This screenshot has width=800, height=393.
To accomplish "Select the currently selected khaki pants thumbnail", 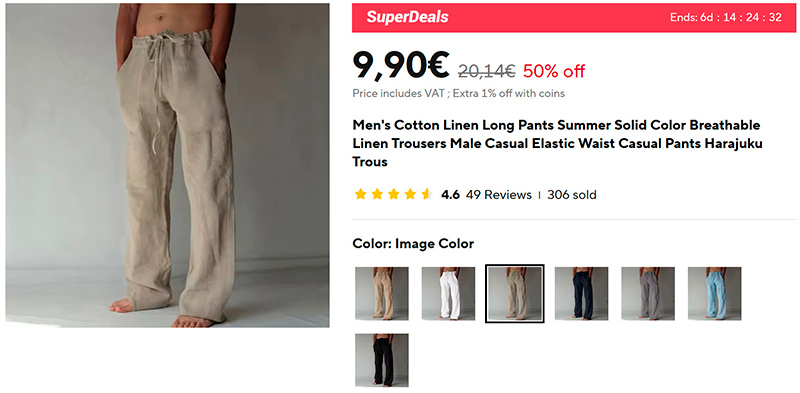I will pyautogui.click(x=514, y=293).
